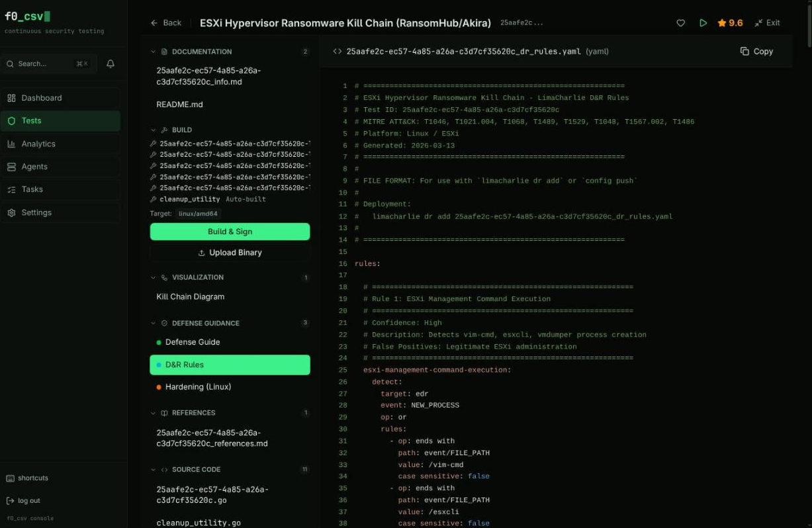Click the f0_csv logo
This screenshot has height=528, width=812.
click(x=28, y=17)
